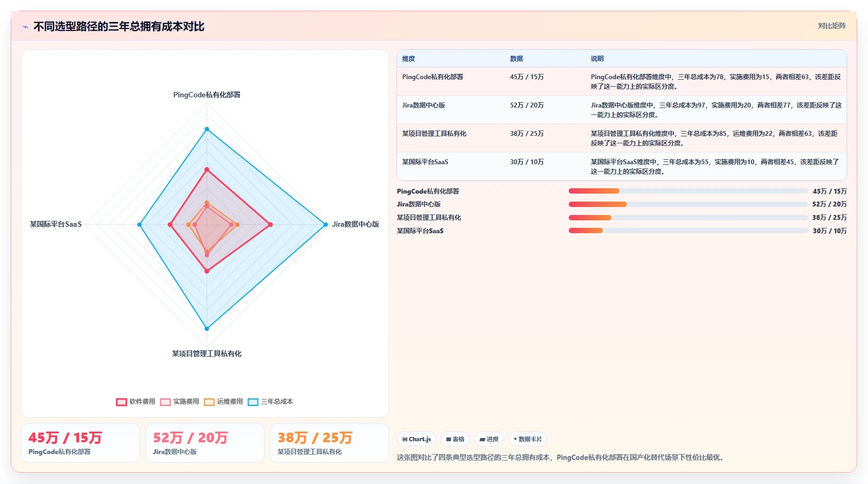Click the 某国际平台SaaS label in the progress list
This screenshot has height=484, width=868.
coord(420,231)
